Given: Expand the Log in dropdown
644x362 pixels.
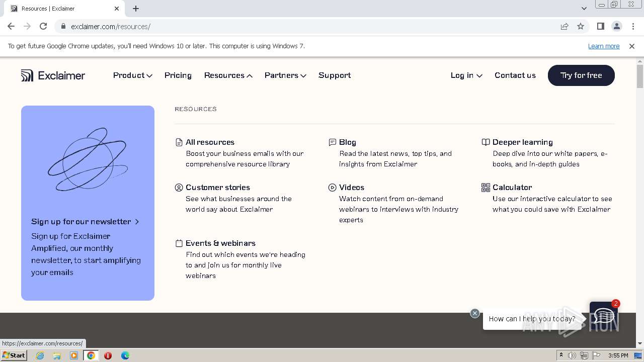Looking at the screenshot, I should click(x=466, y=75).
